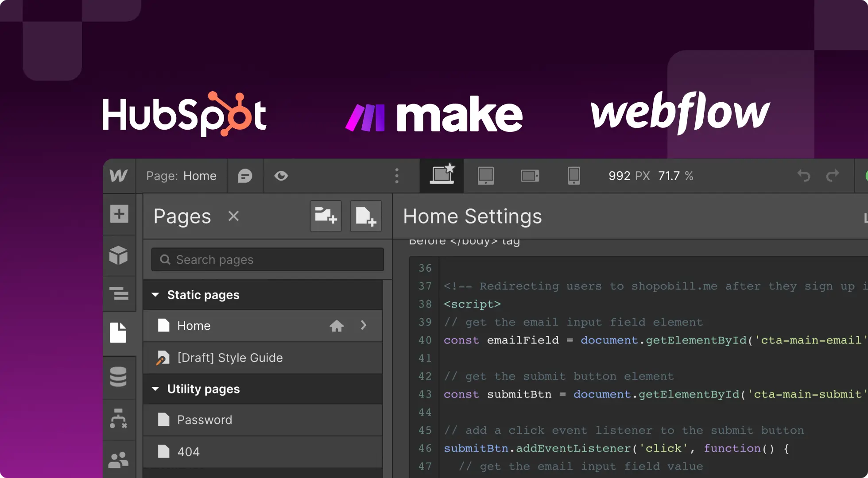Switch to mobile portrait breakpoint

click(x=574, y=176)
